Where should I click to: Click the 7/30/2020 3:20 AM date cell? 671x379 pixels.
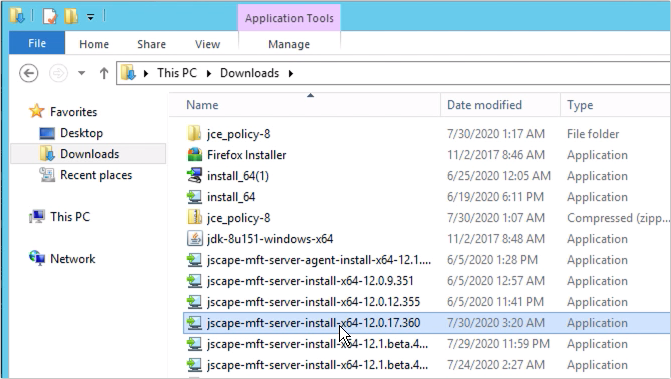click(496, 323)
